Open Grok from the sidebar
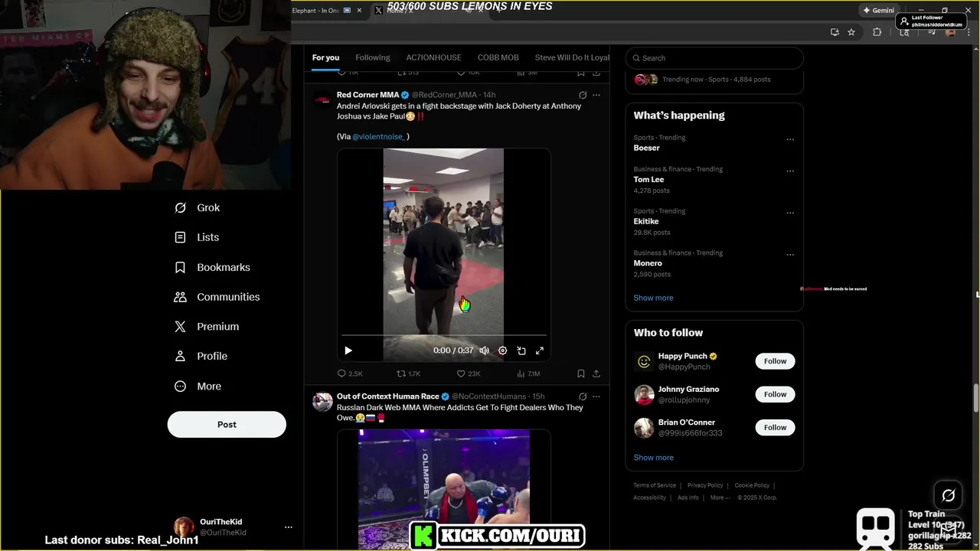 coord(197,207)
